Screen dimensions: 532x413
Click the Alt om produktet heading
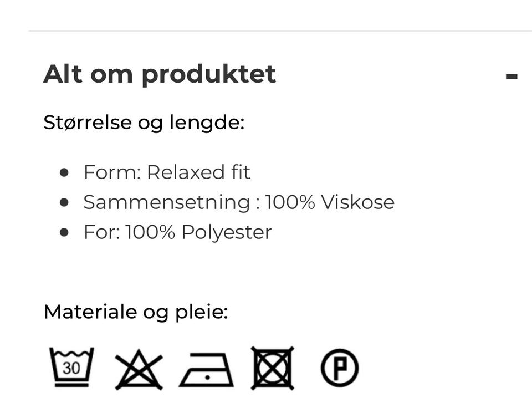pos(160,74)
